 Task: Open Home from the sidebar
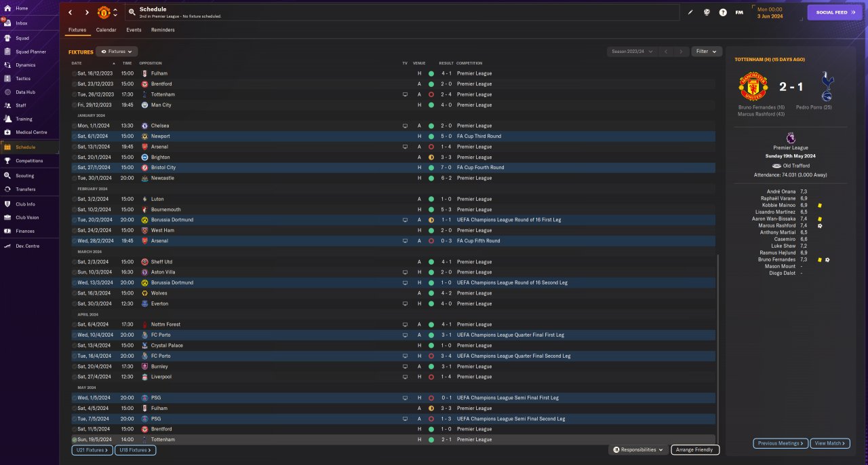point(29,8)
